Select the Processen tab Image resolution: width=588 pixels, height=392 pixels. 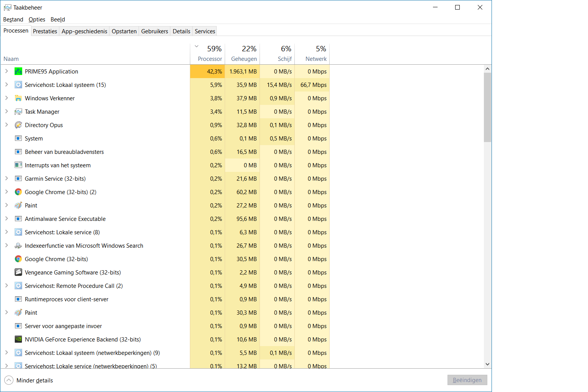(x=16, y=31)
